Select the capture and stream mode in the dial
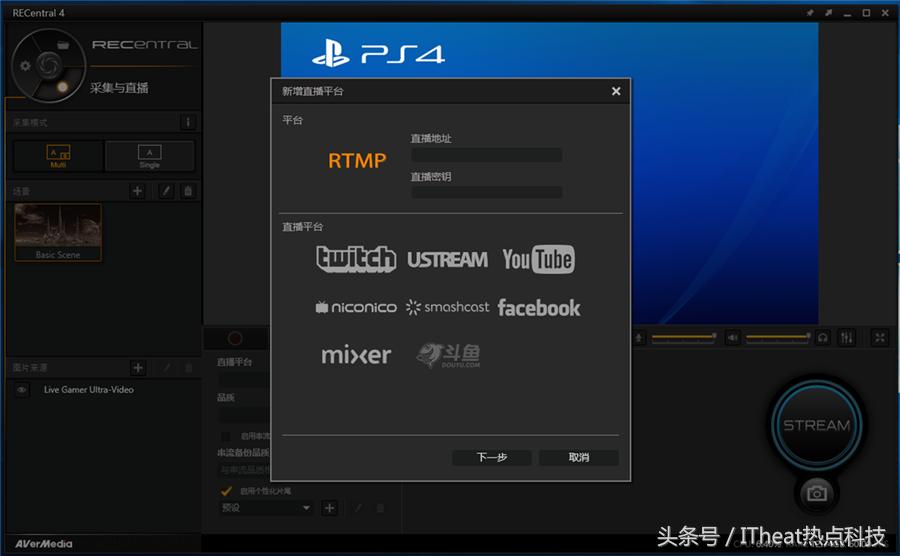Viewport: 900px width, 556px height. point(62,87)
